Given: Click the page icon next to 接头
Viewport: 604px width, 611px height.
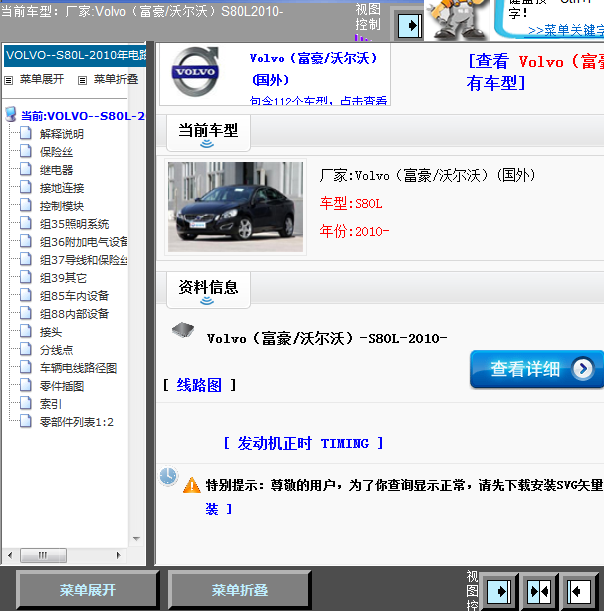Looking at the screenshot, I should (x=26, y=331).
